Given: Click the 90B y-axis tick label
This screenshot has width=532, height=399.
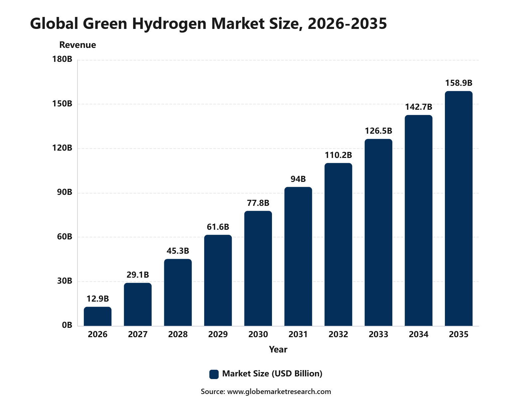Looking at the screenshot, I should coord(65,192).
